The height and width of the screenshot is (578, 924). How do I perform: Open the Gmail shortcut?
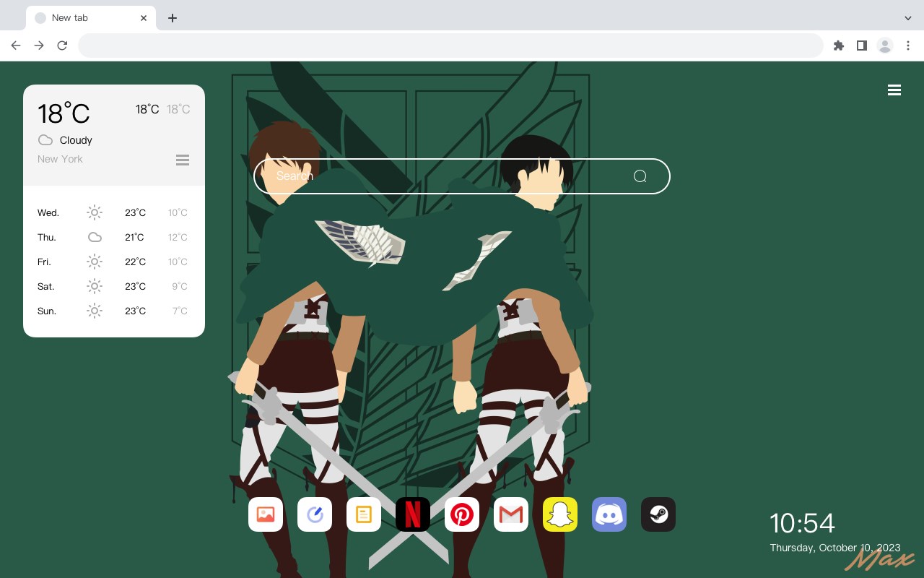click(511, 514)
